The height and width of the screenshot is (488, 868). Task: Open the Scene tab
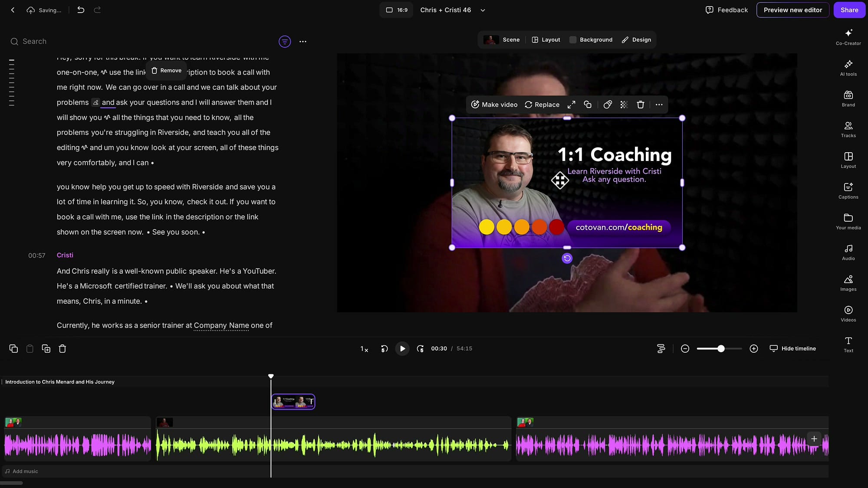(x=502, y=40)
